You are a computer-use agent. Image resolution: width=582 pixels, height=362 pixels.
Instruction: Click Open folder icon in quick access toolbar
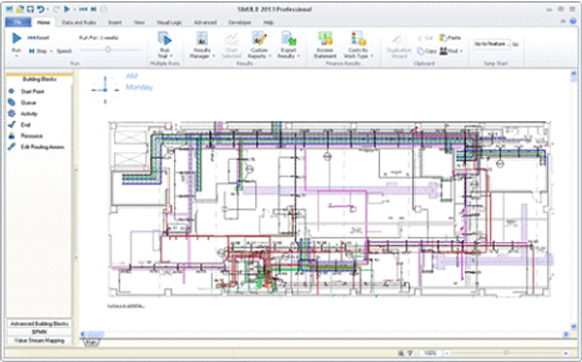click(20, 9)
